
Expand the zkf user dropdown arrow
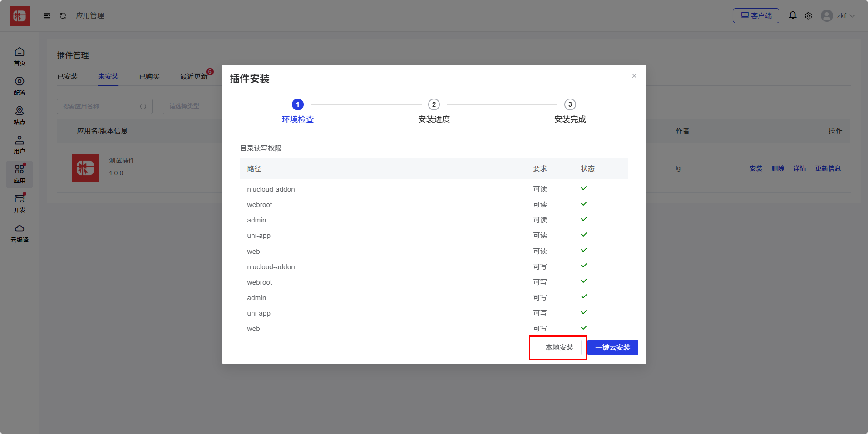tap(853, 16)
